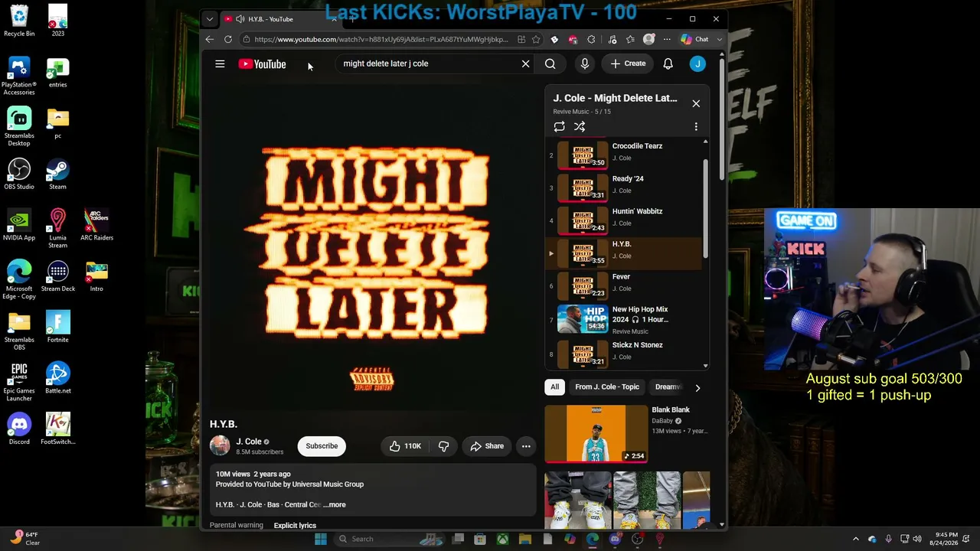Open the Windows Start menu
Image resolution: width=980 pixels, height=551 pixels.
321,539
